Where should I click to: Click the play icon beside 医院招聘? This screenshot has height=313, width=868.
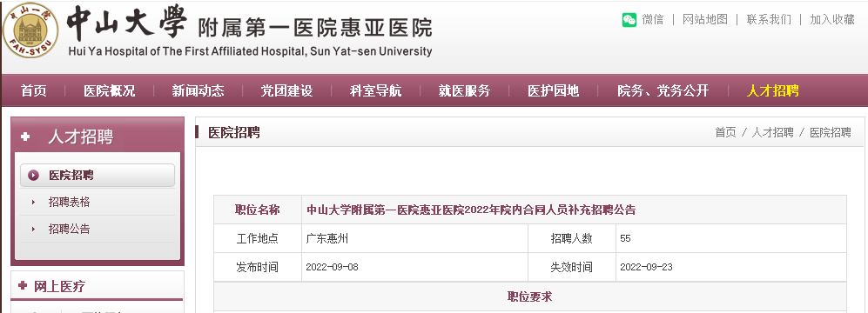[33, 176]
